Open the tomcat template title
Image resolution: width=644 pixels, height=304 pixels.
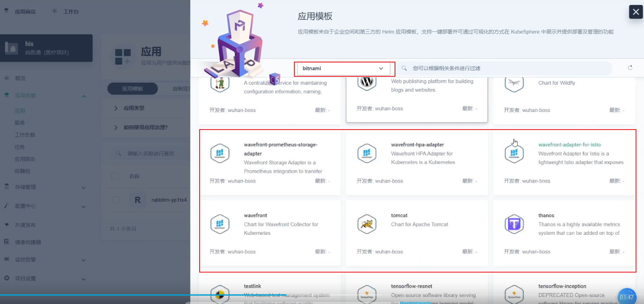[x=399, y=216]
